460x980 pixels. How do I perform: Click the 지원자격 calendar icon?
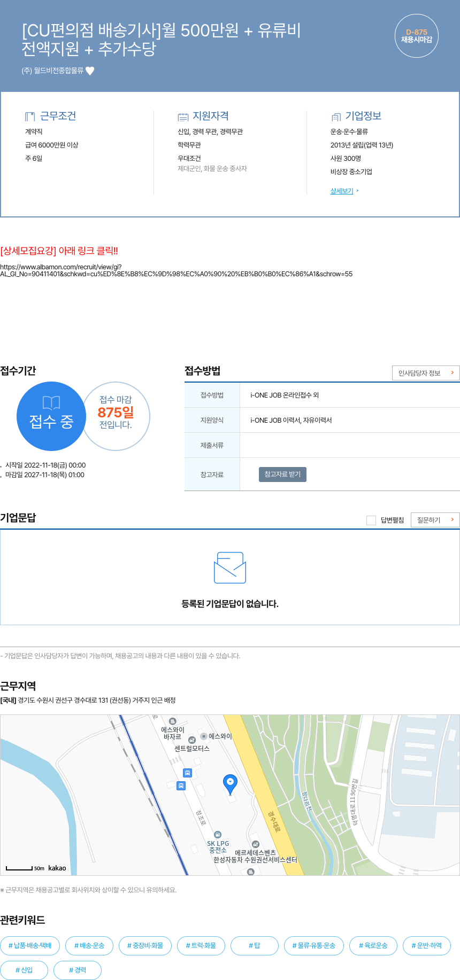183,117
